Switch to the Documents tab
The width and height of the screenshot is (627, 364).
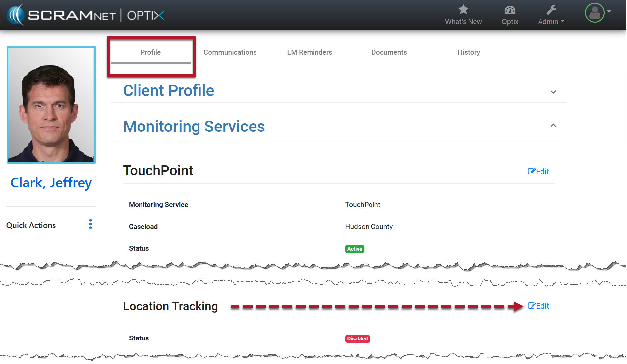(389, 52)
